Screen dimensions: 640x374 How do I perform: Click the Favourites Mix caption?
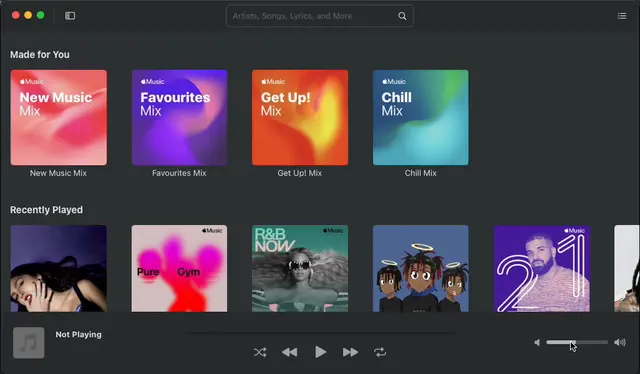(x=179, y=173)
